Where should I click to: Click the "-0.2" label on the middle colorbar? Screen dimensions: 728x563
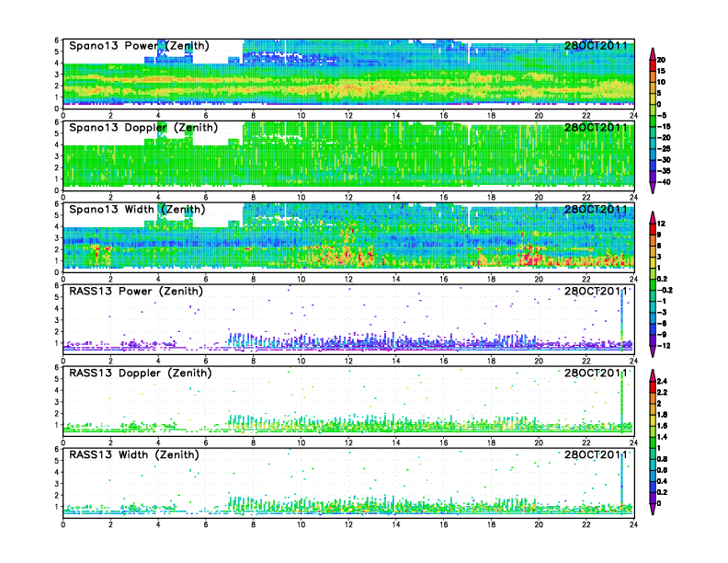[x=665, y=290]
